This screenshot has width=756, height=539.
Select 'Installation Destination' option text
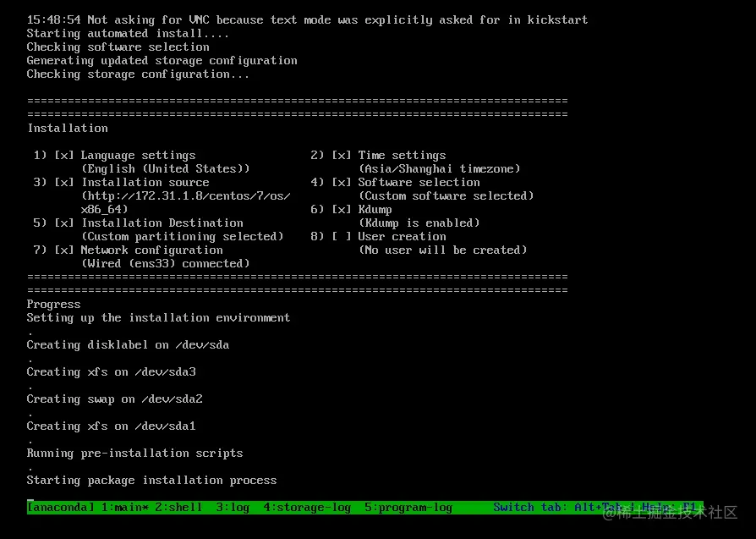coord(162,223)
